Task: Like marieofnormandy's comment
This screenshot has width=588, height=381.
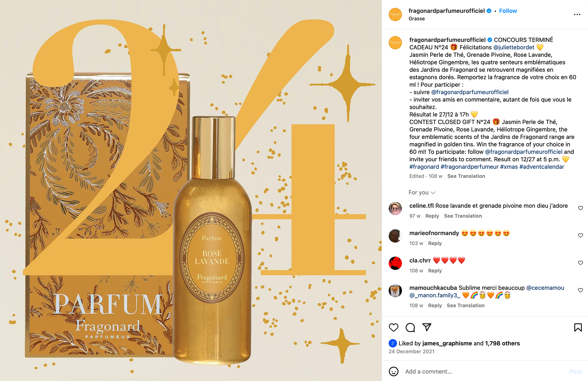Action: click(580, 235)
